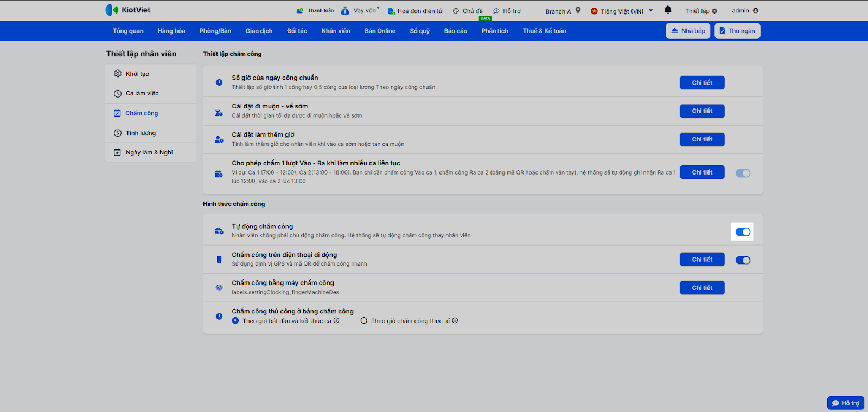868x412 pixels.
Task: Toggle the Tự động chấm công switch
Action: click(743, 232)
